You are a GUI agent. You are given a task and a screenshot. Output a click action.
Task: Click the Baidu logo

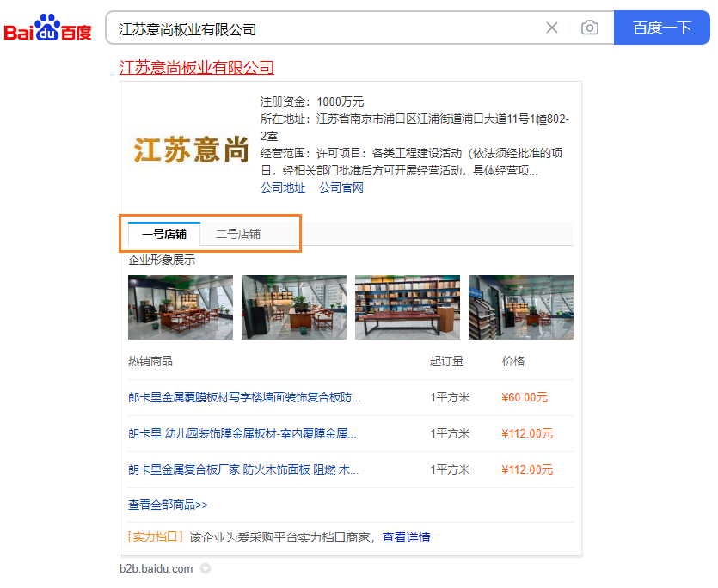(x=47, y=28)
